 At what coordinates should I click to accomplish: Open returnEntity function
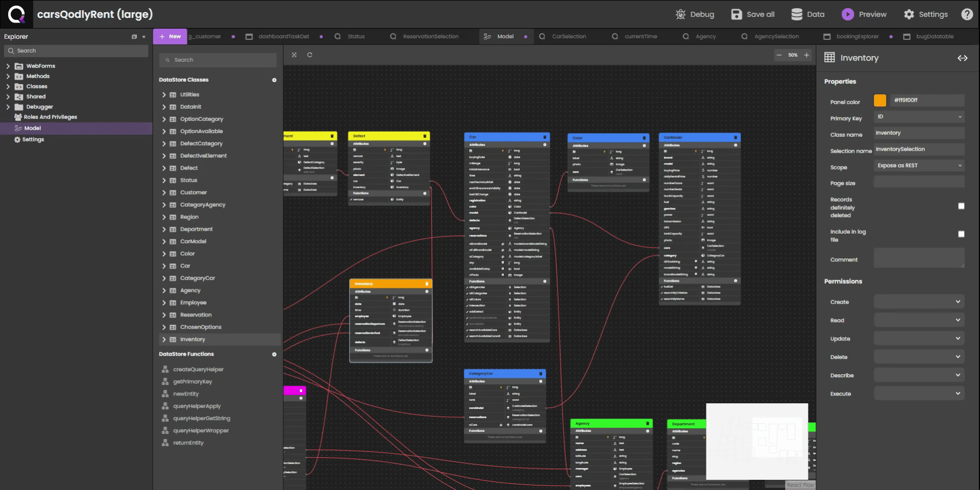(188, 443)
